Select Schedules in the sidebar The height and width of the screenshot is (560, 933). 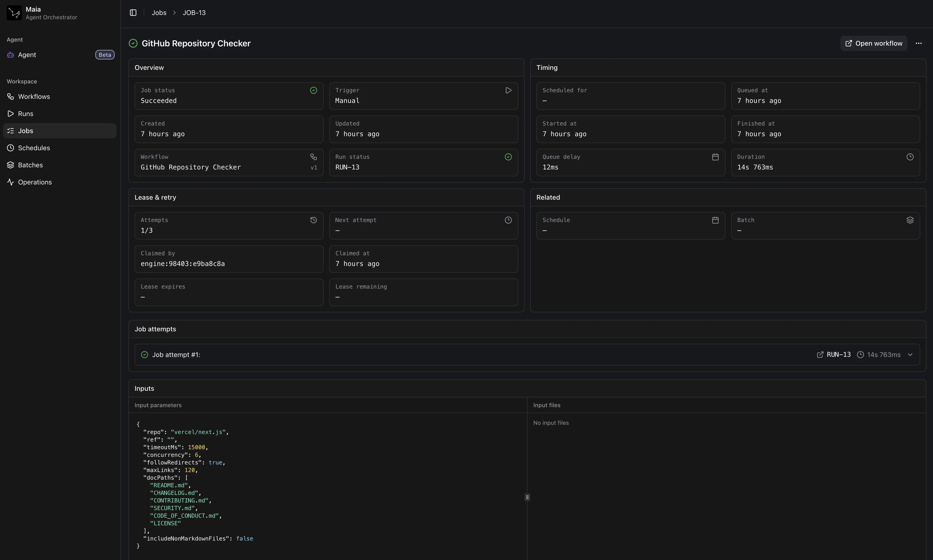coord(34,148)
